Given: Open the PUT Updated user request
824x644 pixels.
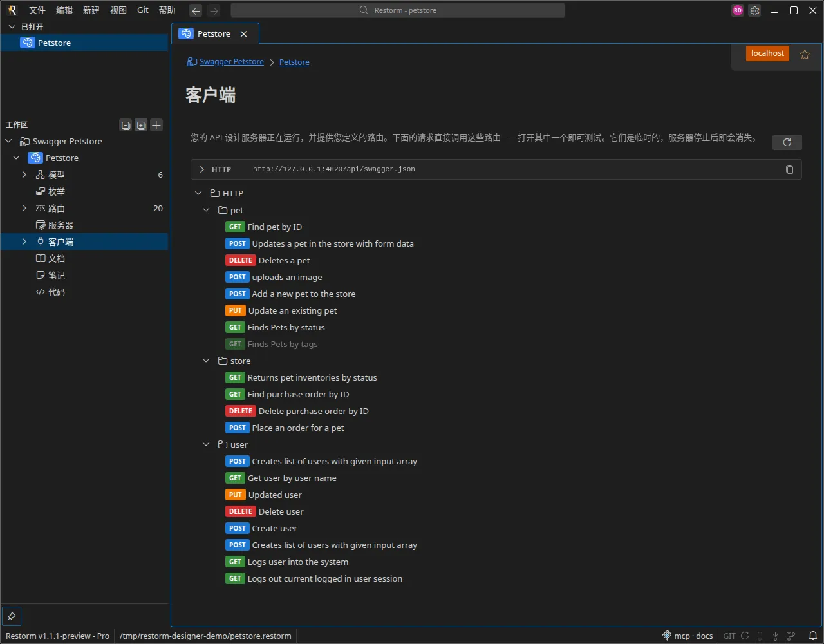Looking at the screenshot, I should (x=264, y=495).
